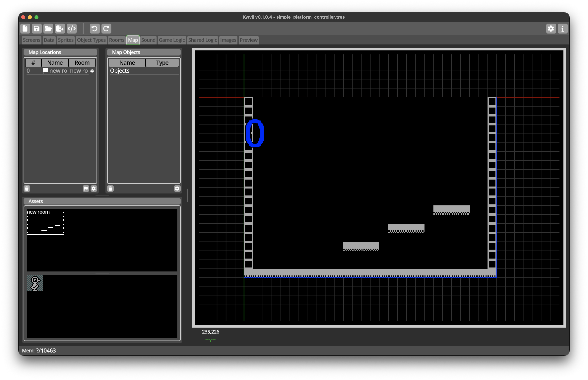This screenshot has width=588, height=380.
Task: Select the 'new room' asset thumbnail
Action: 46,222
